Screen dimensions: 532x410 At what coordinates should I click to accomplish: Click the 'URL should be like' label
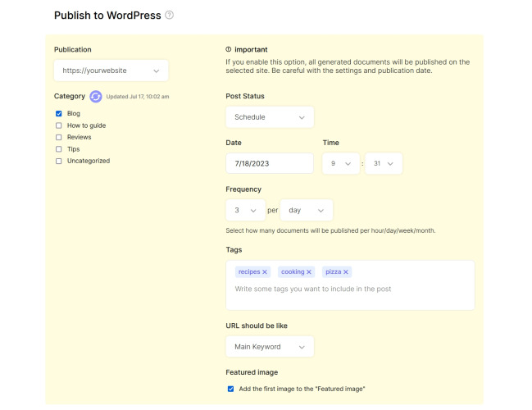point(257,326)
